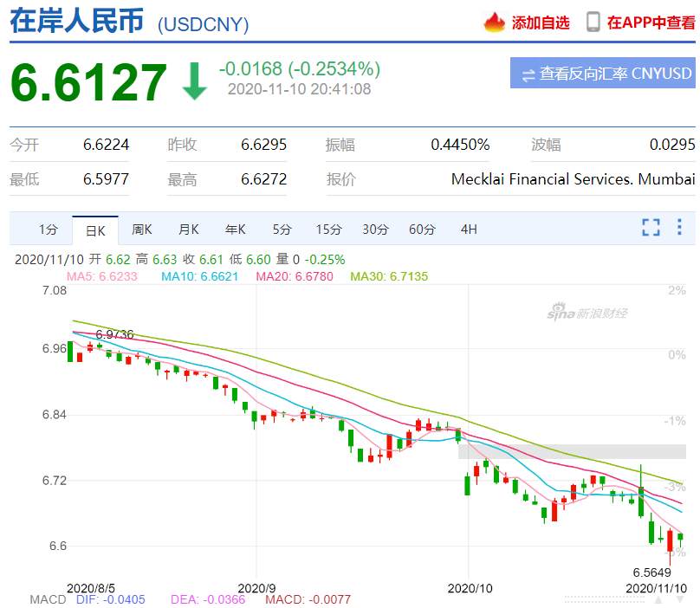
Task: Open the 15分 chart tab
Action: point(329,230)
